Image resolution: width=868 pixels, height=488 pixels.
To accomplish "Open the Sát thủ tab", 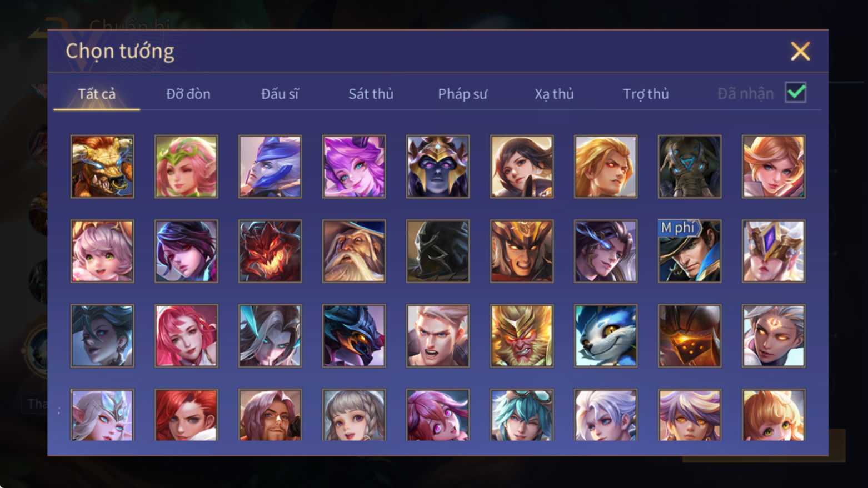I will [x=371, y=94].
